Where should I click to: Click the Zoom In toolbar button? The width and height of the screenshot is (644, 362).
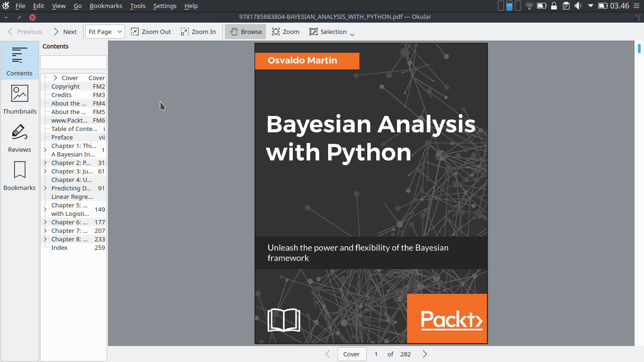pos(198,32)
